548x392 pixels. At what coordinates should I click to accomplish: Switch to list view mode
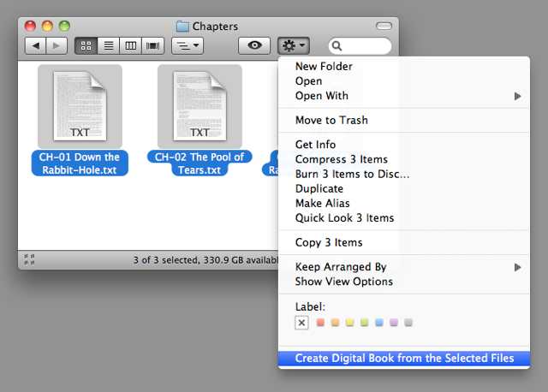[x=109, y=45]
